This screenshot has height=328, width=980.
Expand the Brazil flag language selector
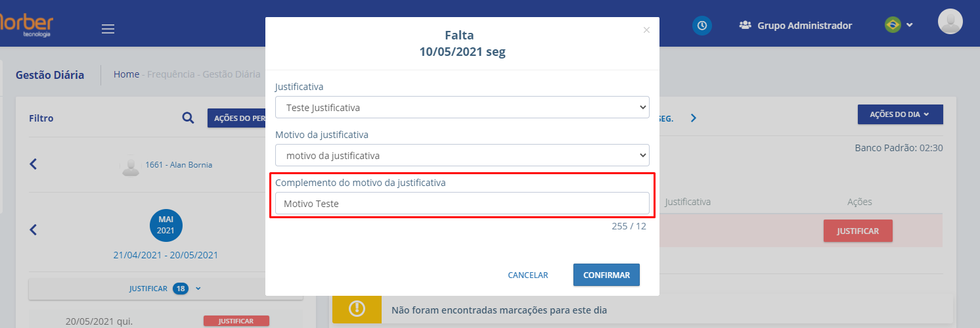pos(898,26)
